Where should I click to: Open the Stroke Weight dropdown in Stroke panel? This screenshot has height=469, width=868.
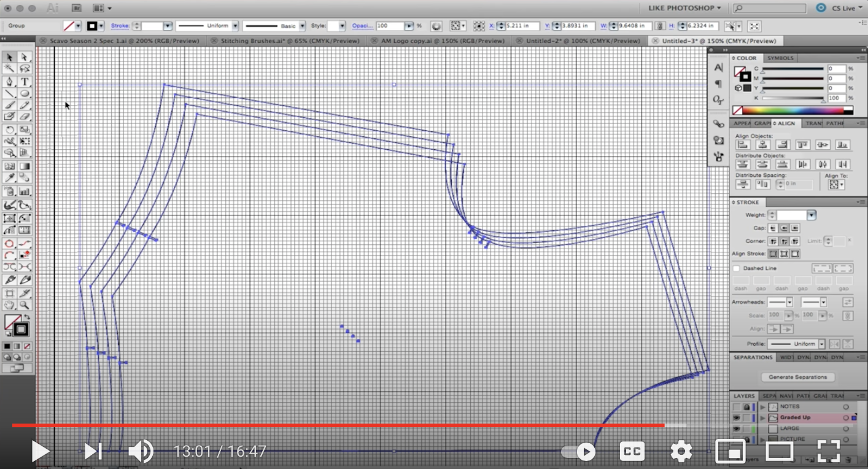tap(812, 215)
